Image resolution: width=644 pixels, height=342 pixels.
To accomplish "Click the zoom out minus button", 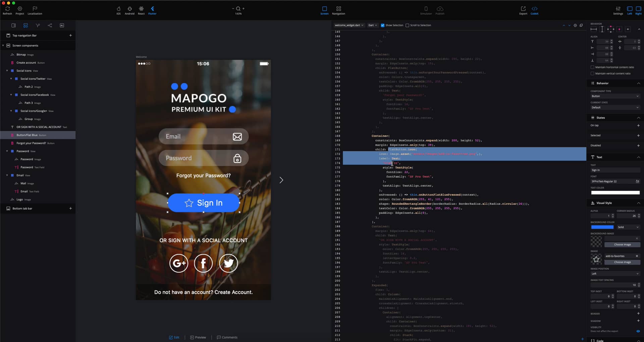I will click(233, 8).
